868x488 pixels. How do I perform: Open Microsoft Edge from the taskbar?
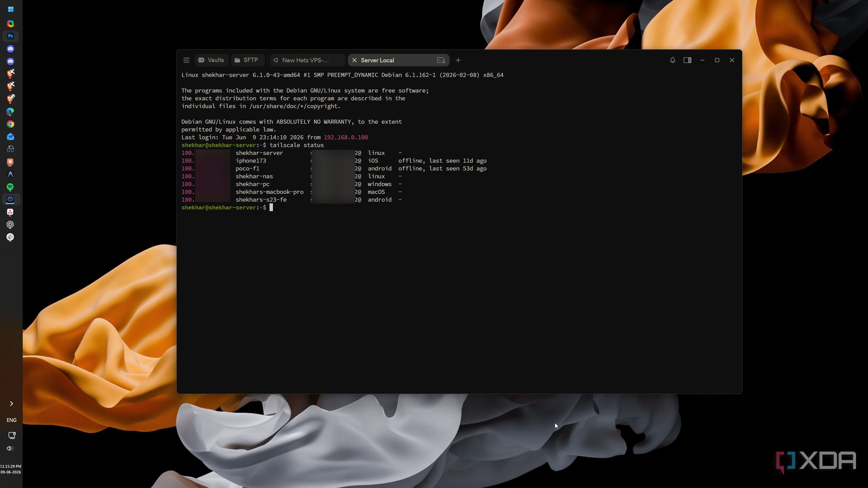pyautogui.click(x=11, y=111)
